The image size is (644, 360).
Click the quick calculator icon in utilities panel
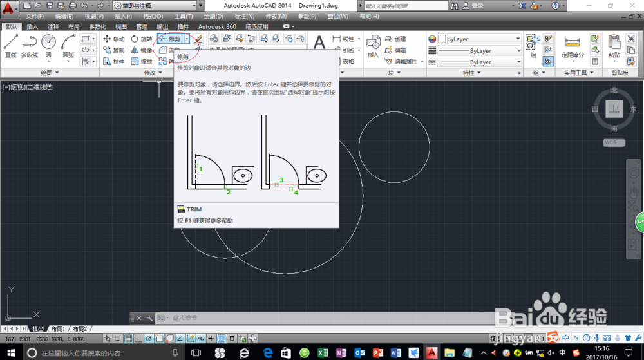pyautogui.click(x=595, y=62)
